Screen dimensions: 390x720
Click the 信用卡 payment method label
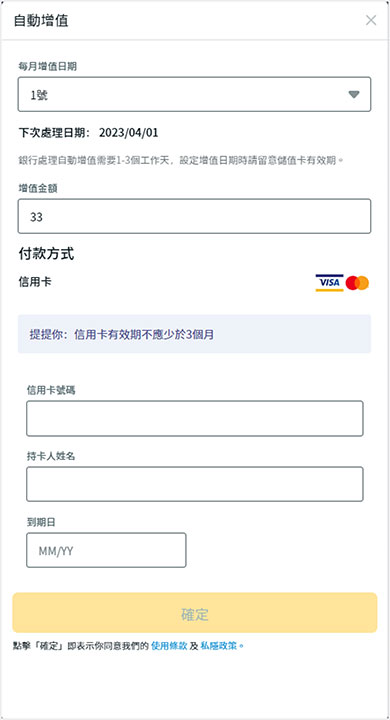[35, 282]
